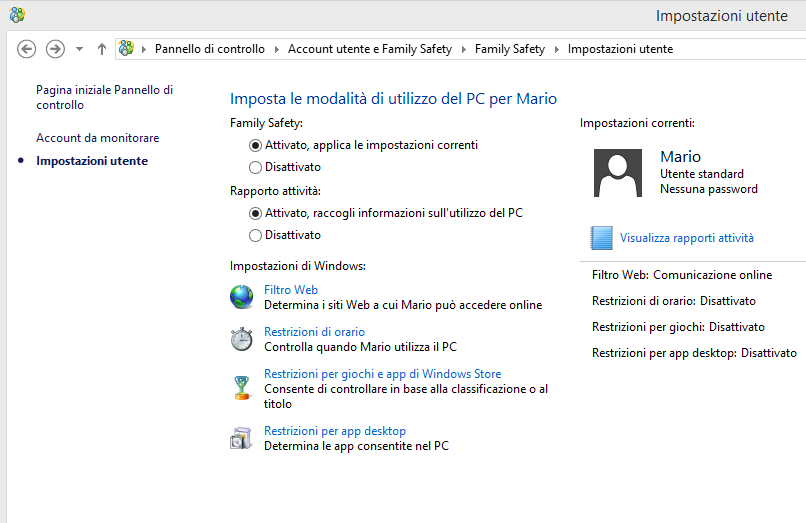The image size is (806, 523).
Task: Click the heading Imposta le modalità di utilizzo
Action: coord(393,98)
